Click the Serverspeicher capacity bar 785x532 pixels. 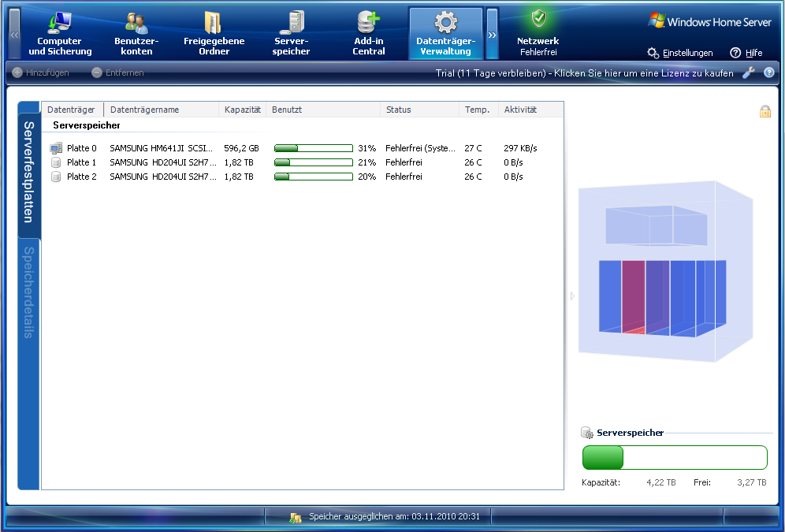point(675,457)
